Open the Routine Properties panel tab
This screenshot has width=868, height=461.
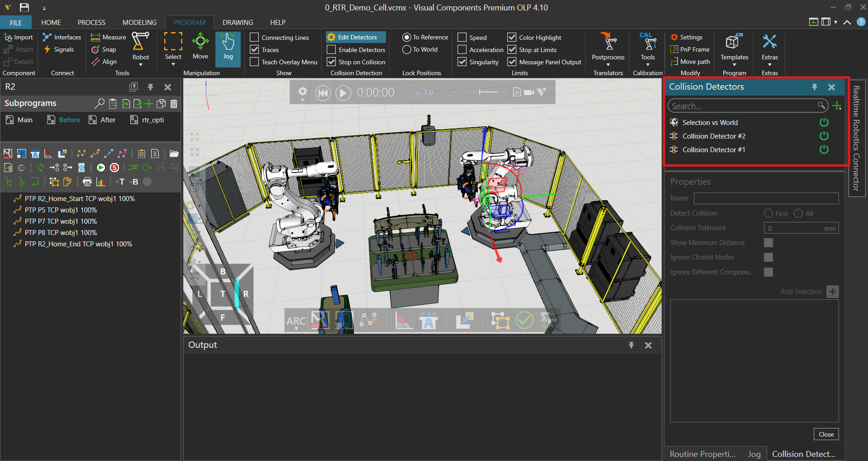702,454
